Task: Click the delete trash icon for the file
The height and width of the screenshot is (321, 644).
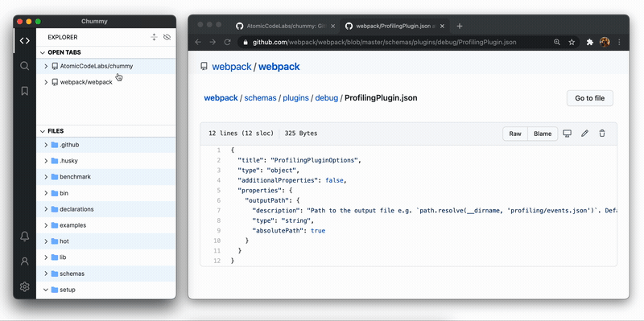Action: coord(602,134)
